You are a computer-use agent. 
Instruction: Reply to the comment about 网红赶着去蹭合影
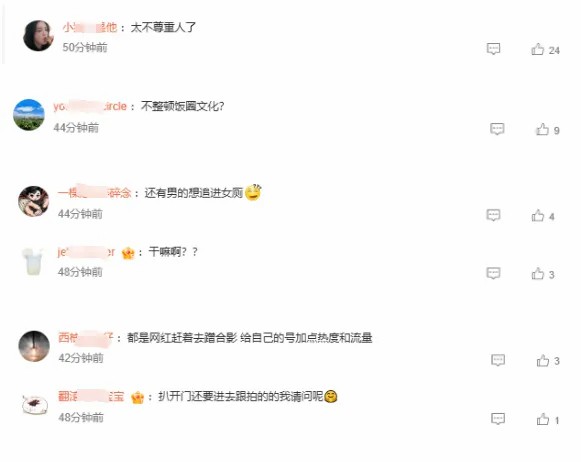pyautogui.click(x=498, y=360)
